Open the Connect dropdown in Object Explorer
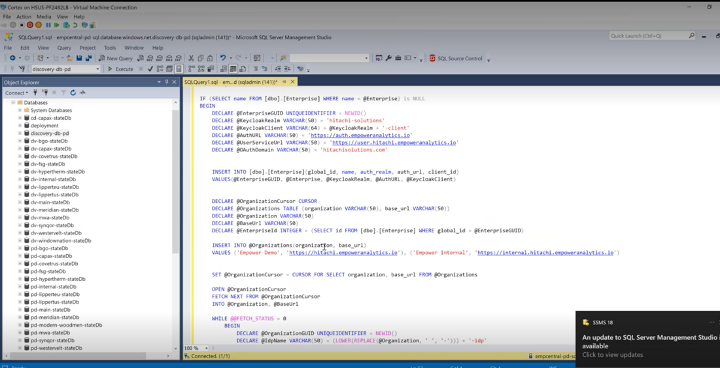Screen dimensions: 720x368 coord(17,92)
